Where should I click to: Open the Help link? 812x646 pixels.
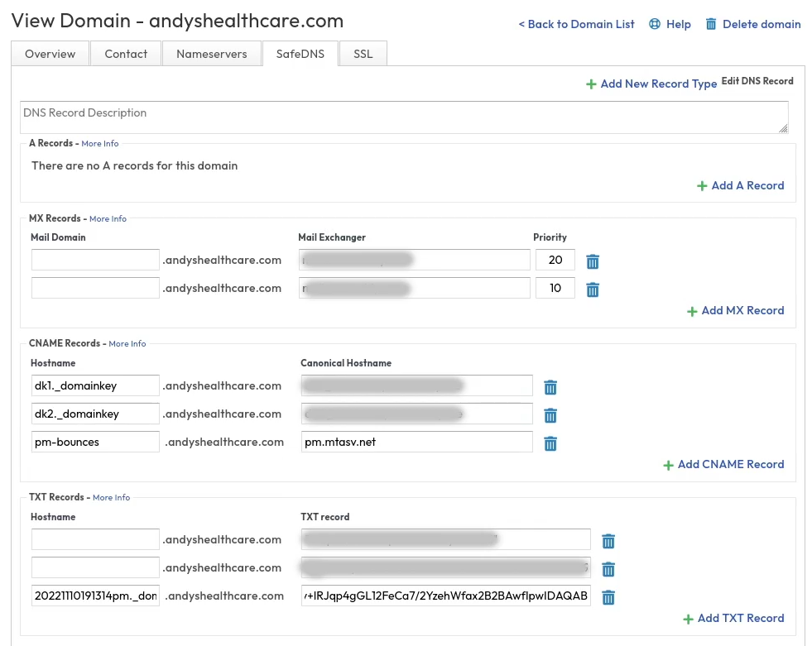(679, 24)
